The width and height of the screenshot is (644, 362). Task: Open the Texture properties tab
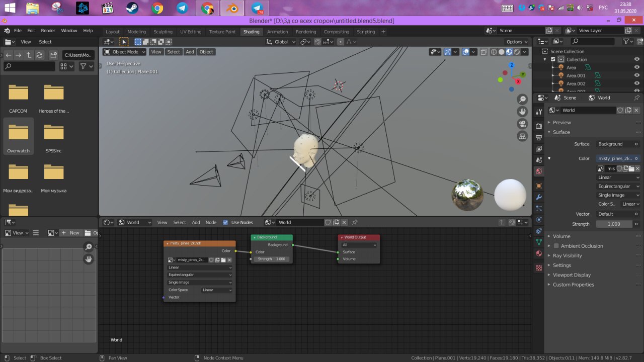539,267
